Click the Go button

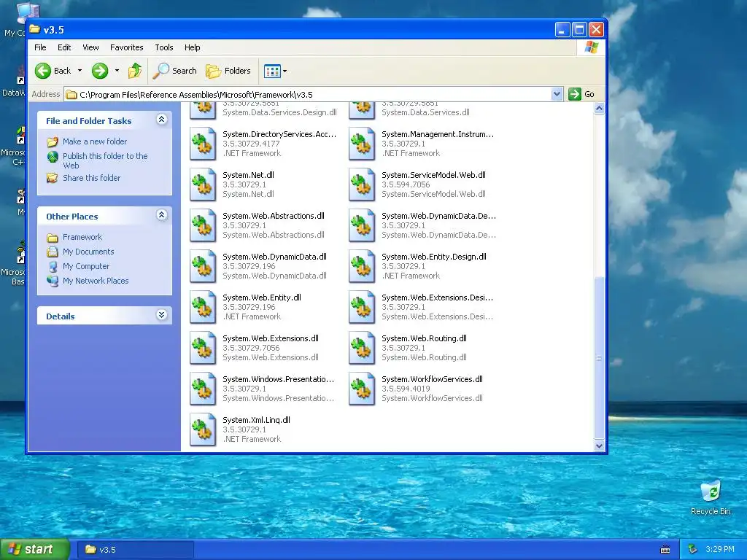tap(581, 94)
